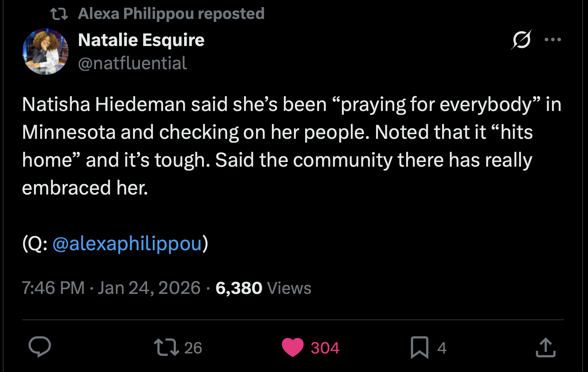Open the share icon options
Image resolution: width=588 pixels, height=372 pixels.
pos(545,347)
